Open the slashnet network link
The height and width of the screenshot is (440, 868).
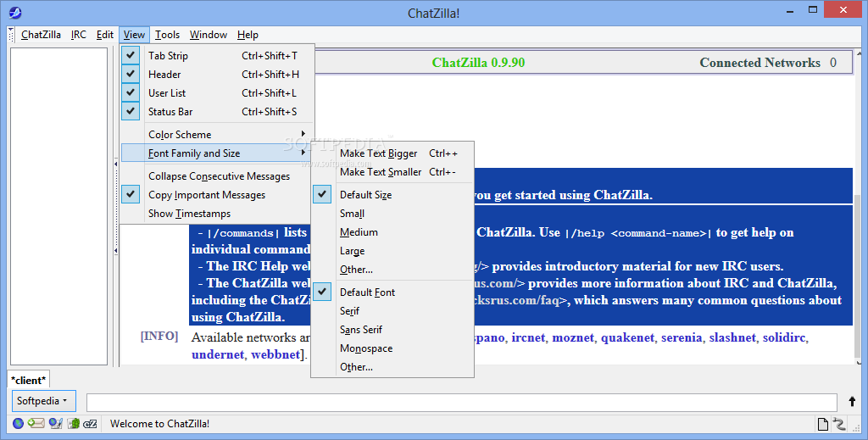click(732, 337)
